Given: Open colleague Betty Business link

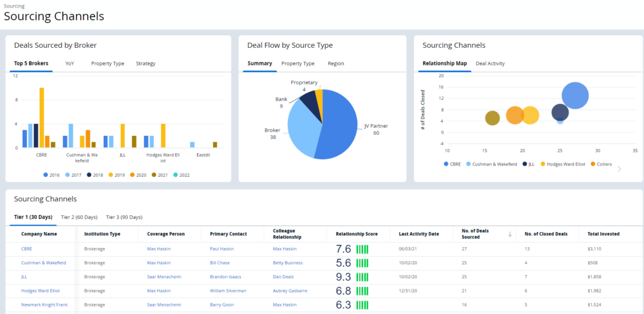Looking at the screenshot, I should (x=288, y=262).
